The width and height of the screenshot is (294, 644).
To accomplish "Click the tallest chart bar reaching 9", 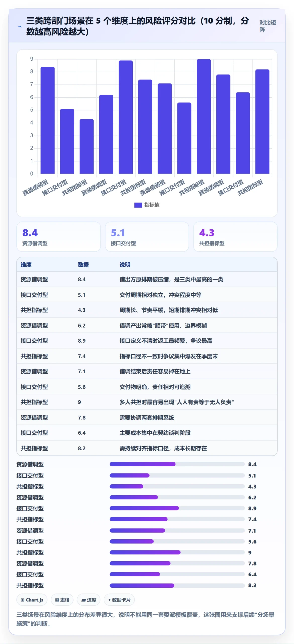I will pyautogui.click(x=204, y=116).
